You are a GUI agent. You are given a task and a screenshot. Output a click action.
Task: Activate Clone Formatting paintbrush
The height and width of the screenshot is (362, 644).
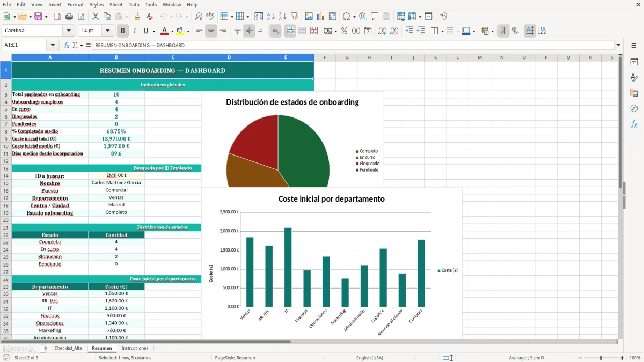(x=138, y=17)
